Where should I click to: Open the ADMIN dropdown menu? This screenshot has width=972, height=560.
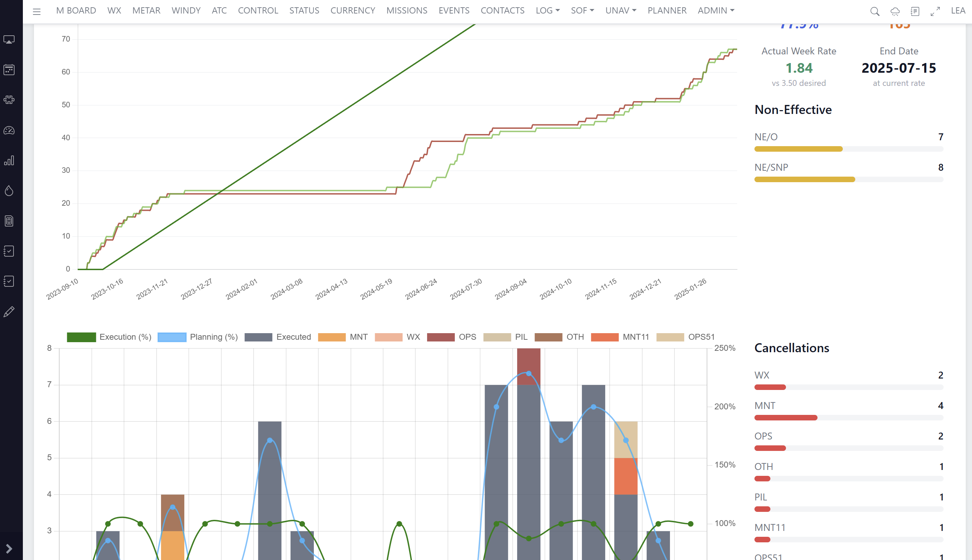(716, 10)
